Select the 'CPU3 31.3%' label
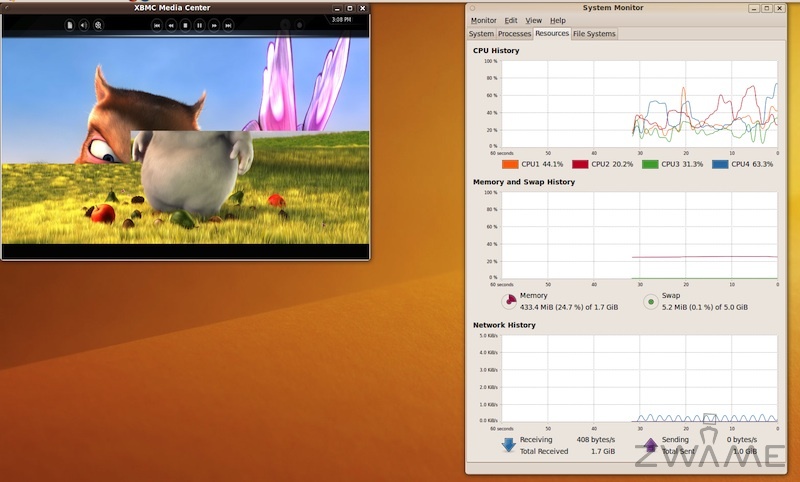Screen dimensions: 800x482 coord(682,164)
